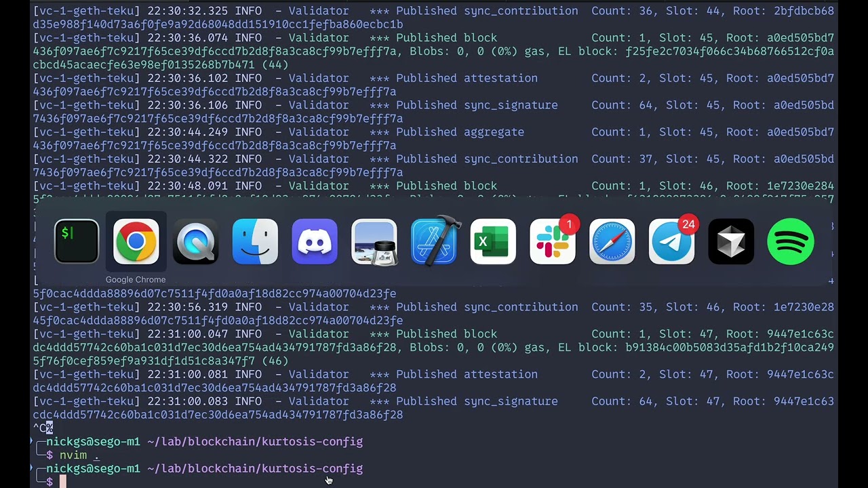The height and width of the screenshot is (488, 868).
Task: Open Microsoft Excel from the switcher
Action: click(x=493, y=241)
